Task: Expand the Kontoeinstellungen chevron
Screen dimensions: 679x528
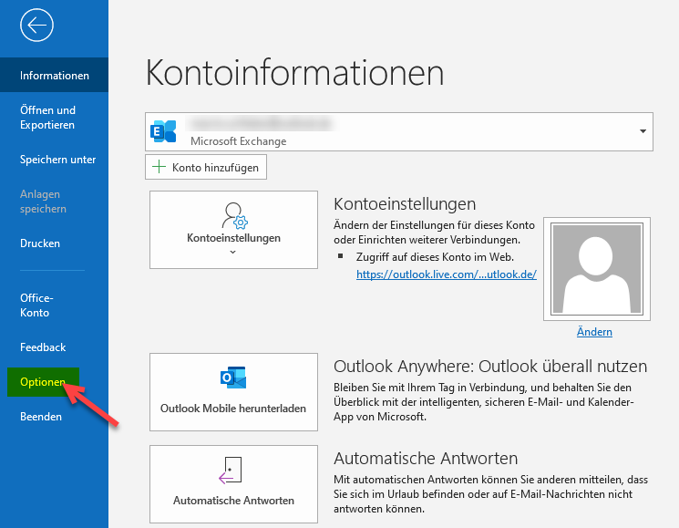Action: [x=233, y=252]
